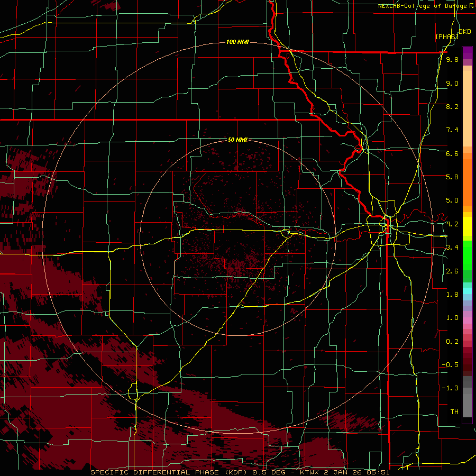
Task: Click the 5.8 legend value
Action: coord(452,177)
